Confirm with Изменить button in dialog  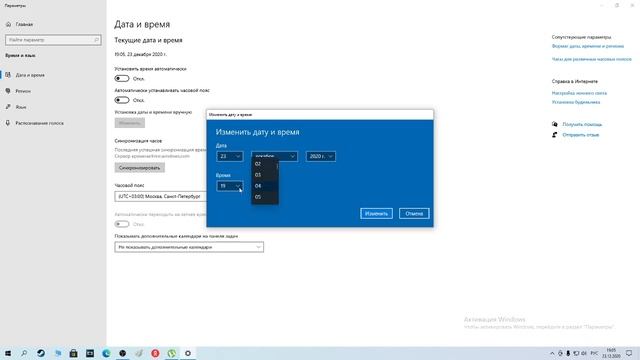click(376, 213)
